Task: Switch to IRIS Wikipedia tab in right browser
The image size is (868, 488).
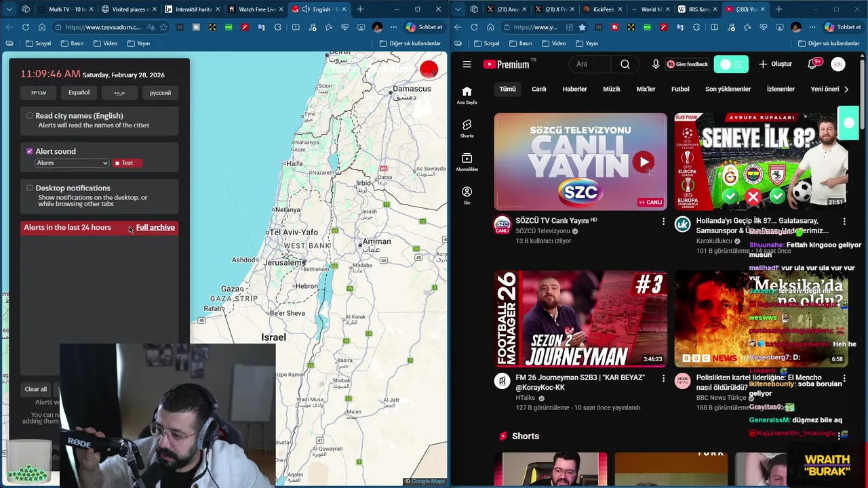Action: point(698,9)
